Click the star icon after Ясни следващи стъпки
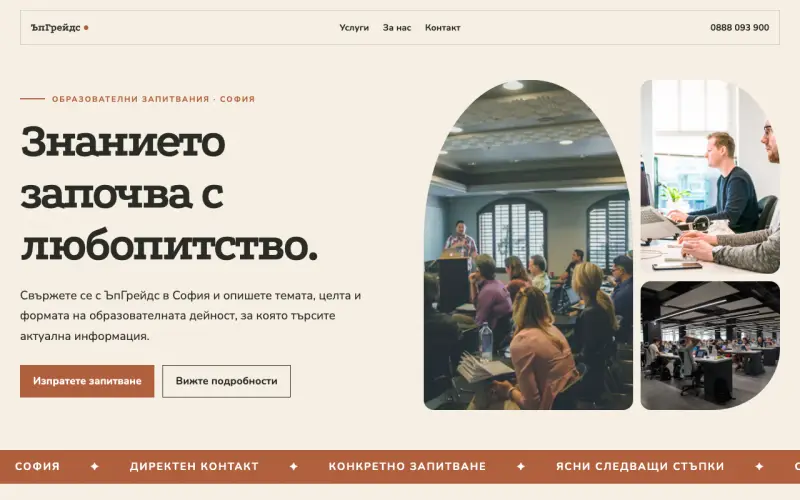The image size is (800, 500). coord(759,466)
